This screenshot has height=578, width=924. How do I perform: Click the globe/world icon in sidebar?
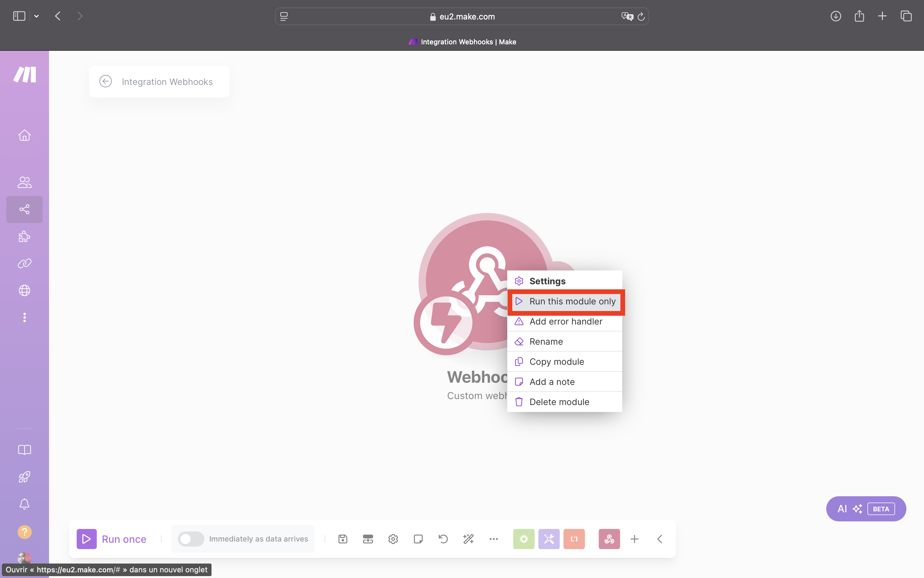point(24,290)
